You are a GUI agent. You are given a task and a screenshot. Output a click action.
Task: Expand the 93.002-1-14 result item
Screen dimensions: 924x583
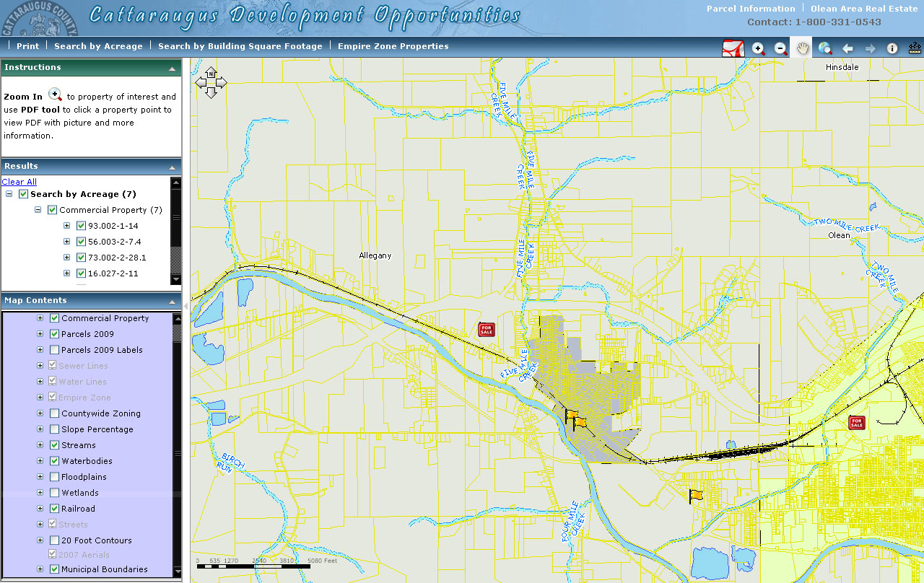point(67,226)
